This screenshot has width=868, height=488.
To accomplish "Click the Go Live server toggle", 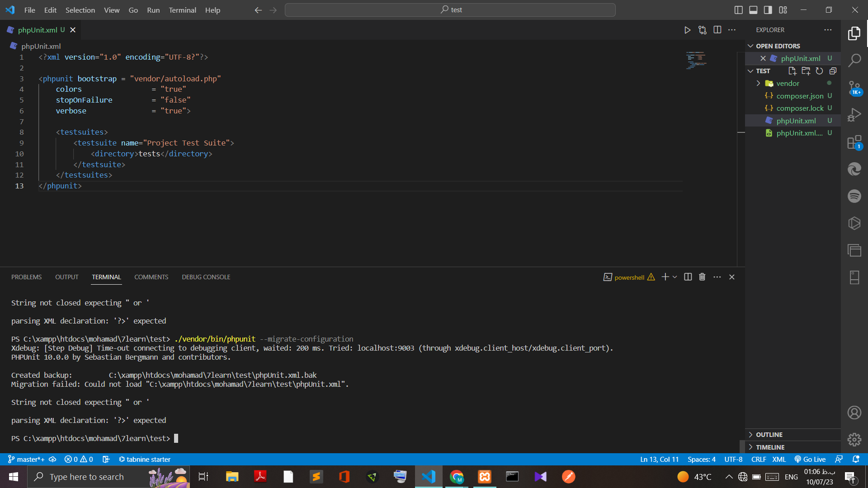I will [x=810, y=459].
